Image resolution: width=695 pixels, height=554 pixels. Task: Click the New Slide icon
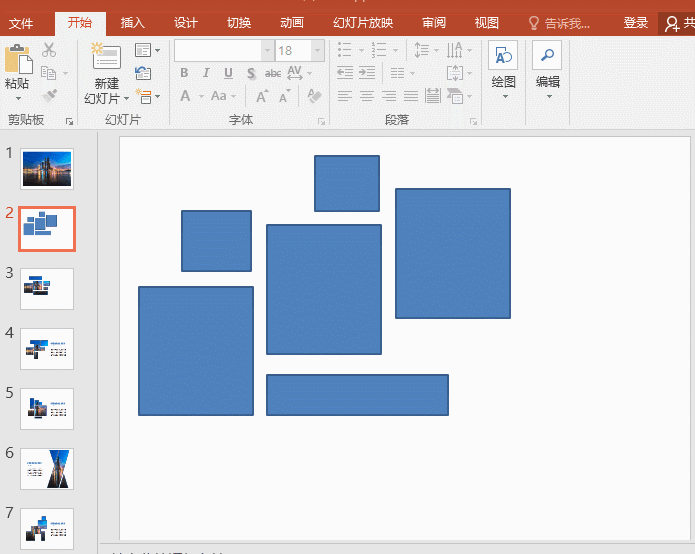coord(106,56)
